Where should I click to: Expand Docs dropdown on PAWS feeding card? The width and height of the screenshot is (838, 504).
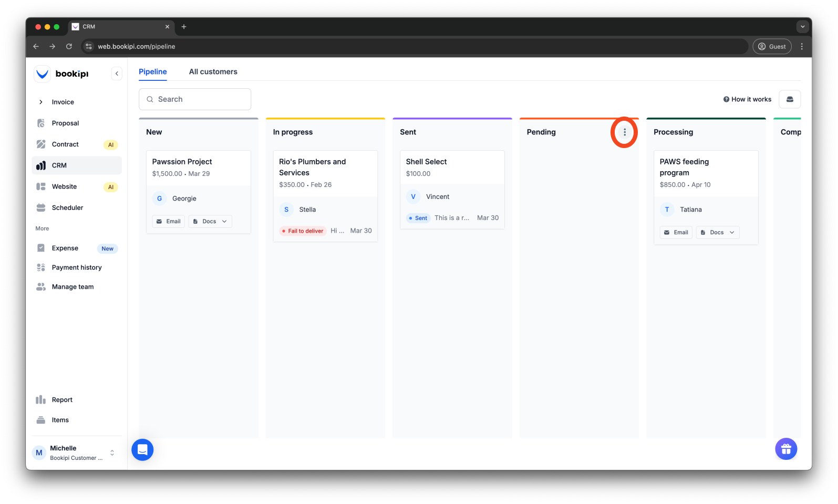[718, 233]
